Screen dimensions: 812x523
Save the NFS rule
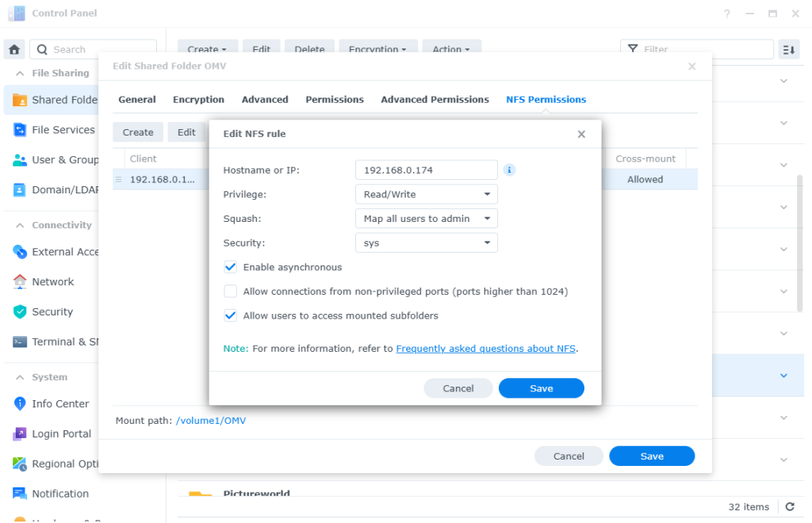pos(541,388)
